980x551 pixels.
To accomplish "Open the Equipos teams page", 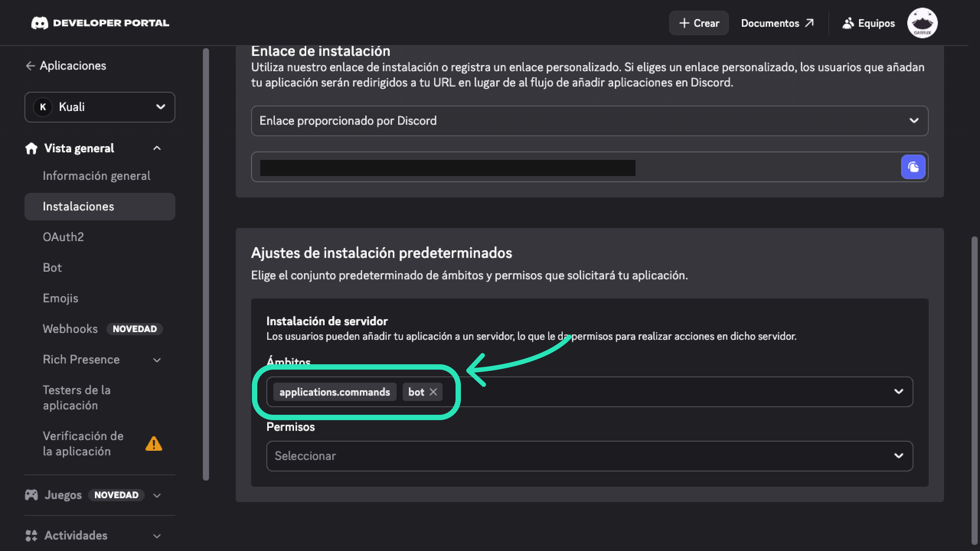I will coord(868,23).
